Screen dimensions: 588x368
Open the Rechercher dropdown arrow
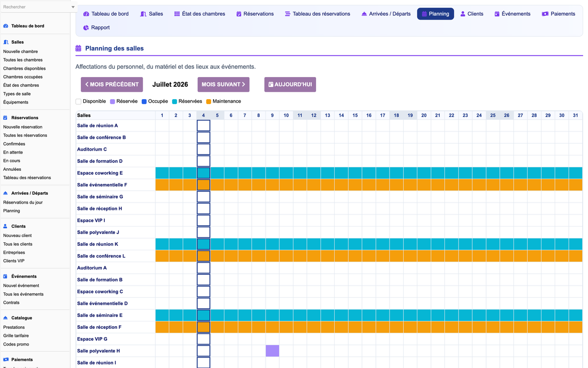point(73,7)
